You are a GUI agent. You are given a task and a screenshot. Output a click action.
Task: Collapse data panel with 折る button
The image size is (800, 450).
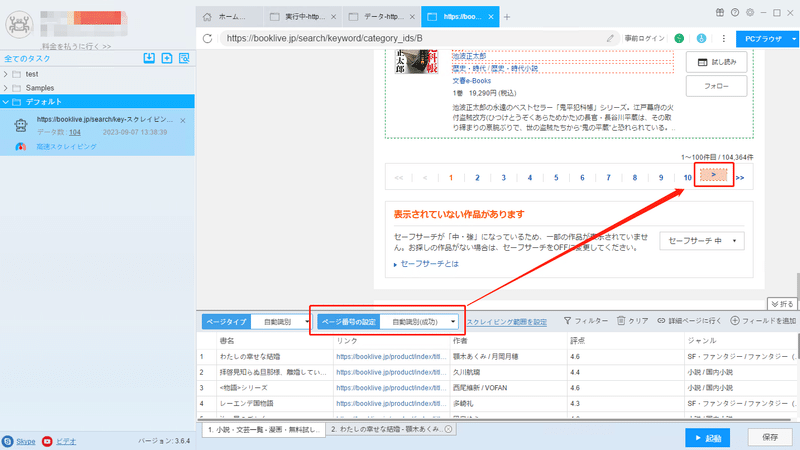pos(782,304)
